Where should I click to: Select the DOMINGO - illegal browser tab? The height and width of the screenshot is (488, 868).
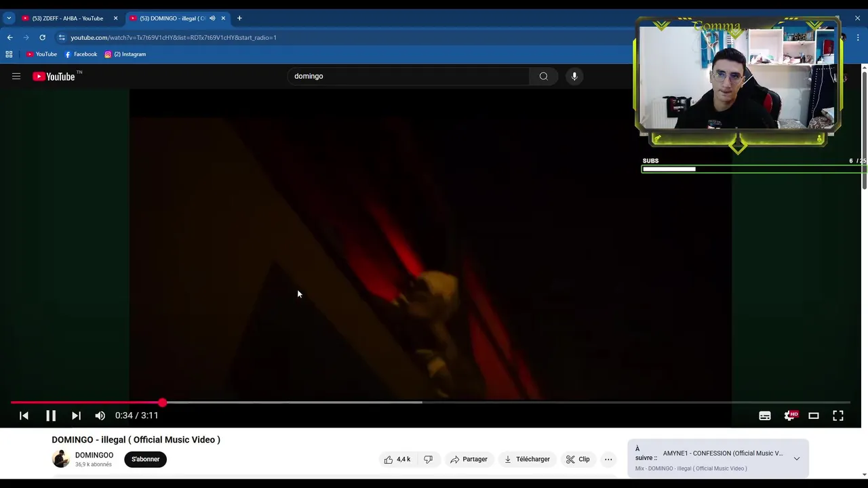(173, 18)
